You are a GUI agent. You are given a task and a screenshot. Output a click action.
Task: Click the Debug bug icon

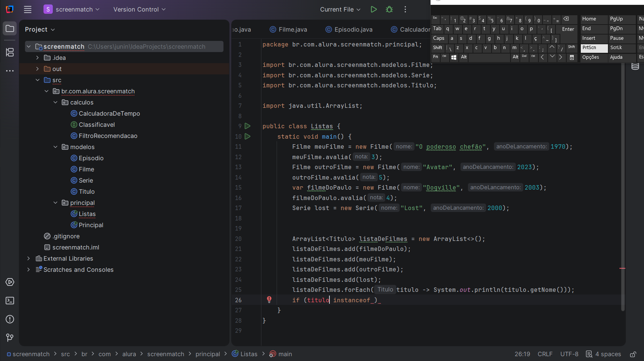pyautogui.click(x=389, y=9)
